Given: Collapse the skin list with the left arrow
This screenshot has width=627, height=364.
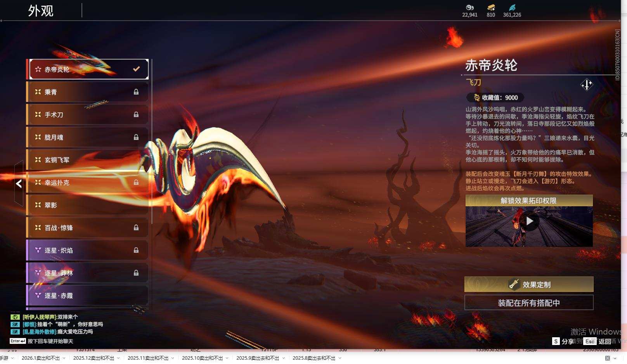Looking at the screenshot, I should point(18,184).
